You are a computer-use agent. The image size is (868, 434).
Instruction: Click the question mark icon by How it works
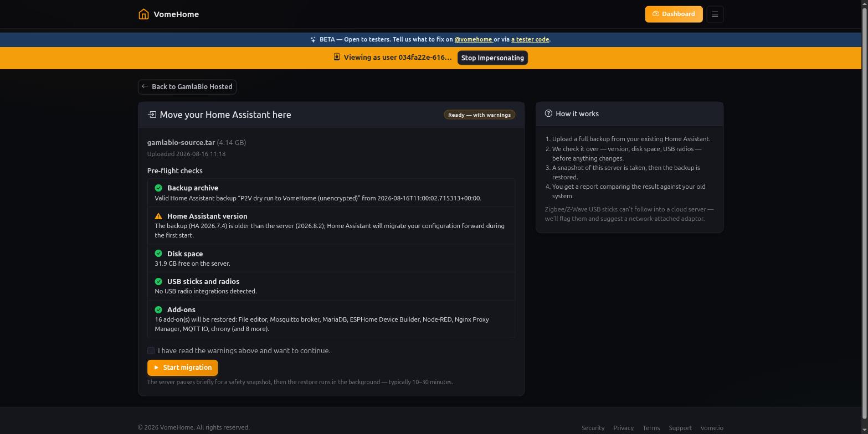(548, 113)
